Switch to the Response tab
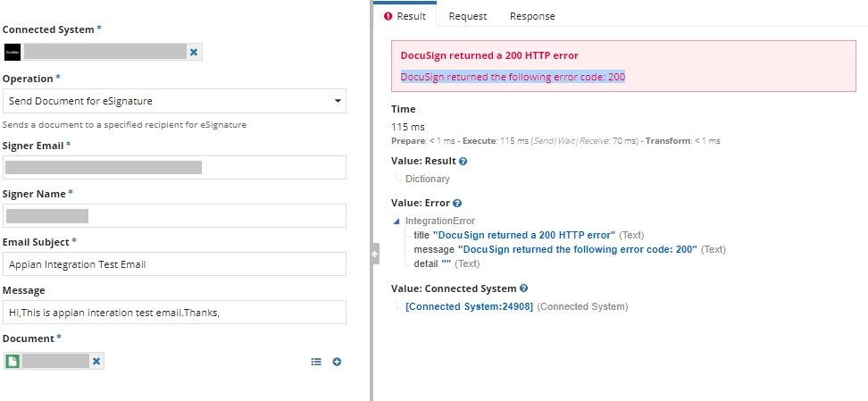 pyautogui.click(x=532, y=16)
